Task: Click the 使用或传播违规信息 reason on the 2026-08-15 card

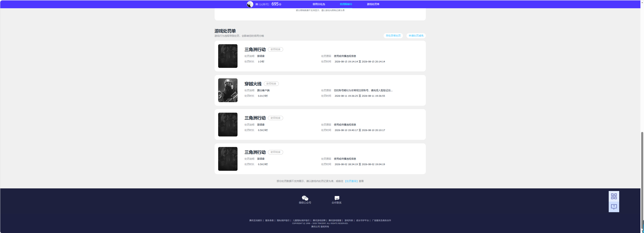Action: [345, 56]
